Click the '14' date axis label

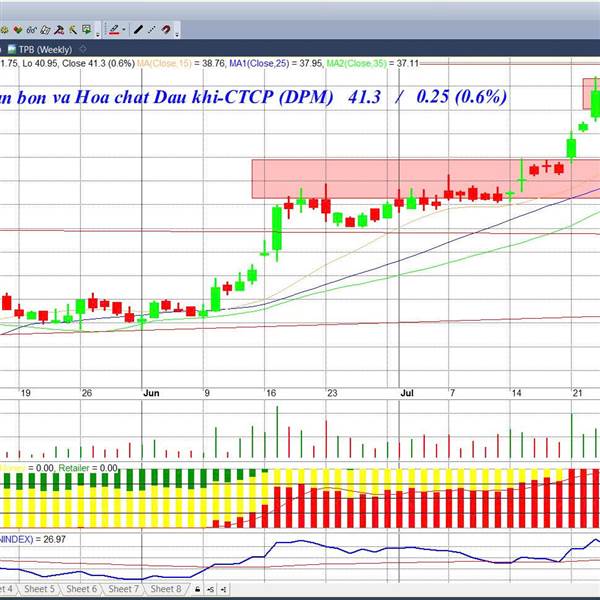point(517,393)
